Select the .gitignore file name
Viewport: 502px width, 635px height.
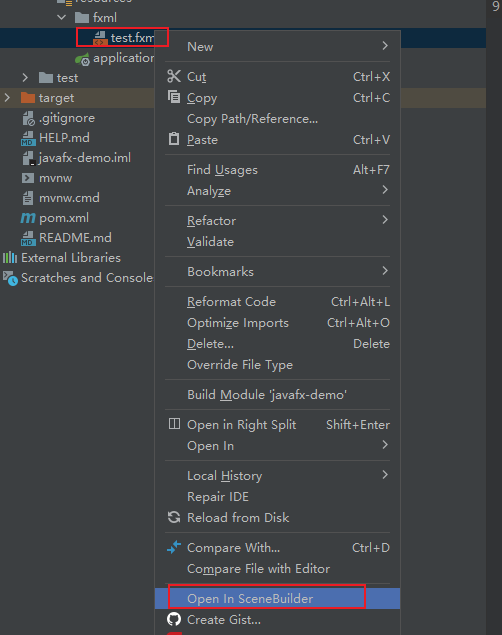click(67, 118)
